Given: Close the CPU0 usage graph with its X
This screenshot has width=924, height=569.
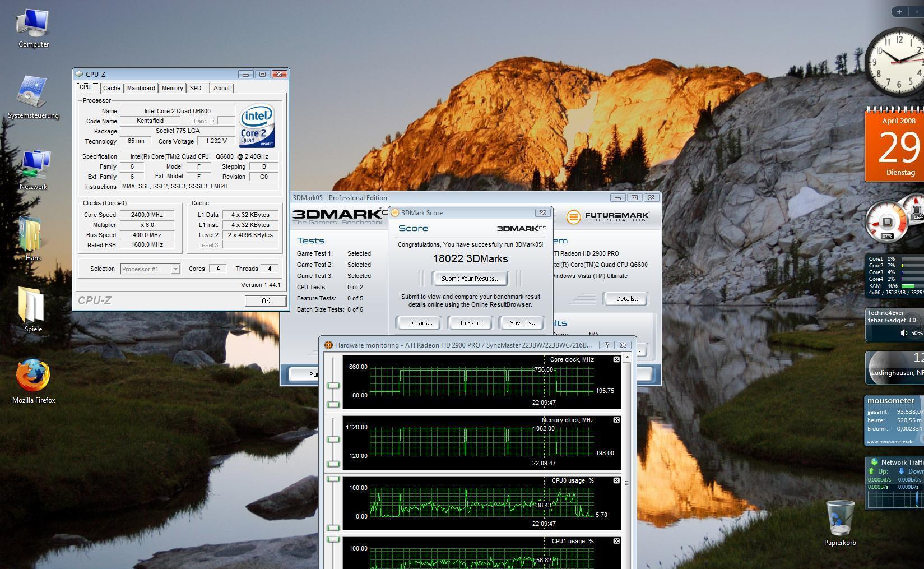Looking at the screenshot, I should [x=616, y=480].
